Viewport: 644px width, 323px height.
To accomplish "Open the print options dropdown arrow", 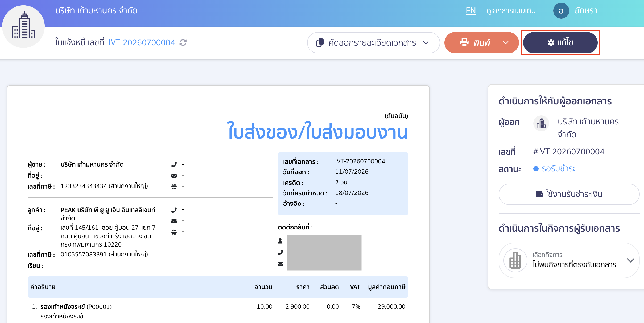I will 506,43.
